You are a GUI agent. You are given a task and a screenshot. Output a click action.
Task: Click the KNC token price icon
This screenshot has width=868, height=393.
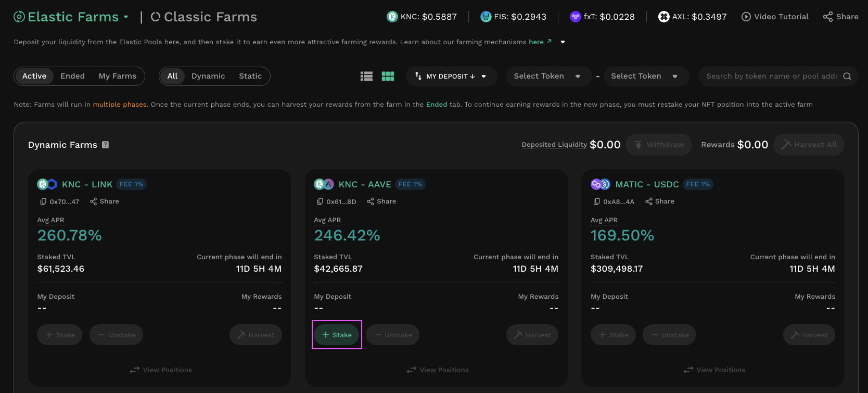[392, 17]
